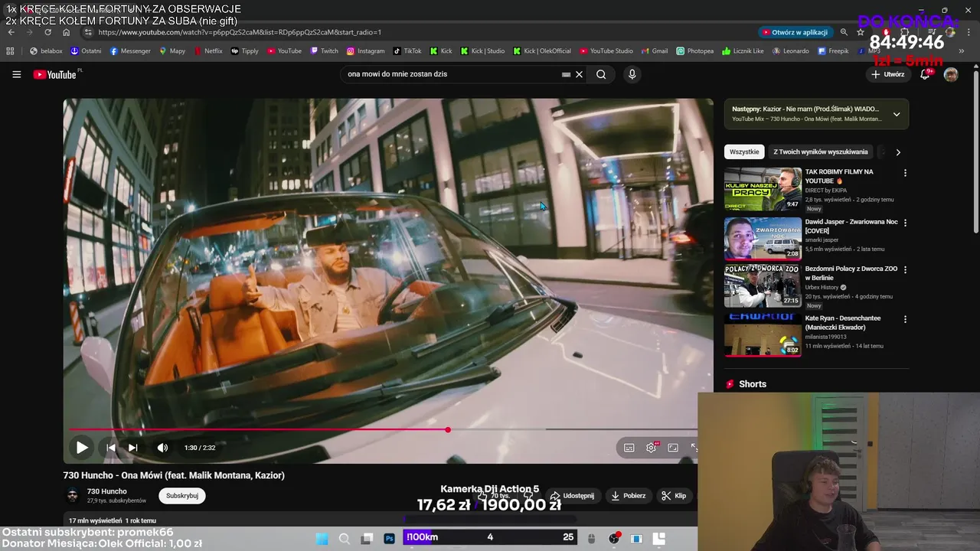This screenshot has width=980, height=551.
Task: Run search with the magnifier button
Action: pos(601,74)
